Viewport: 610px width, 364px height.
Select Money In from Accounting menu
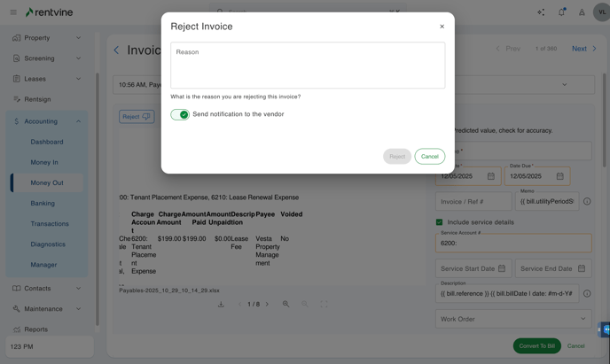coord(44,162)
